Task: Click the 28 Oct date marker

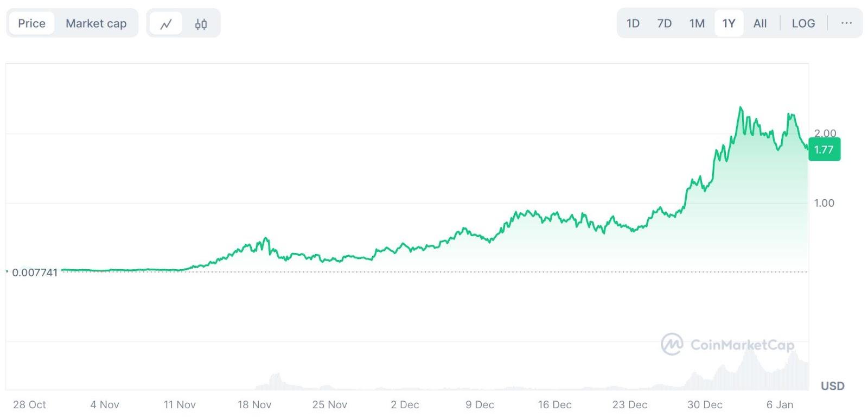Action: click(29, 404)
